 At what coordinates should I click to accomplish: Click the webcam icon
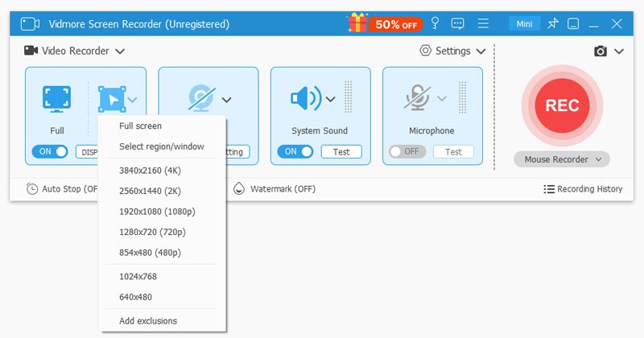tap(199, 98)
